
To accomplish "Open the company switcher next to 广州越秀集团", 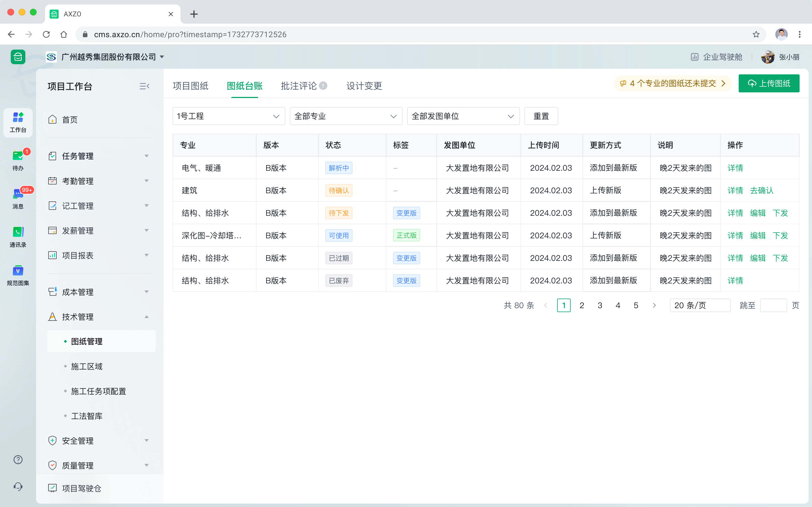I will (x=162, y=57).
